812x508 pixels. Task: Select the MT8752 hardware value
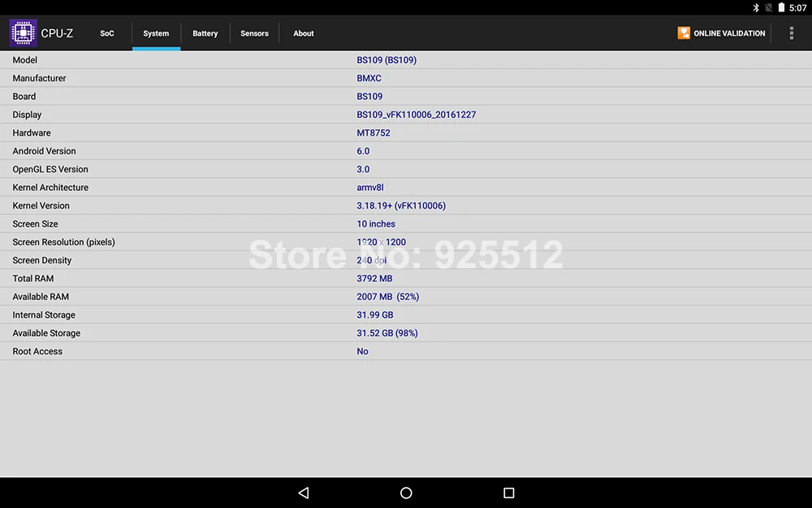pos(374,132)
